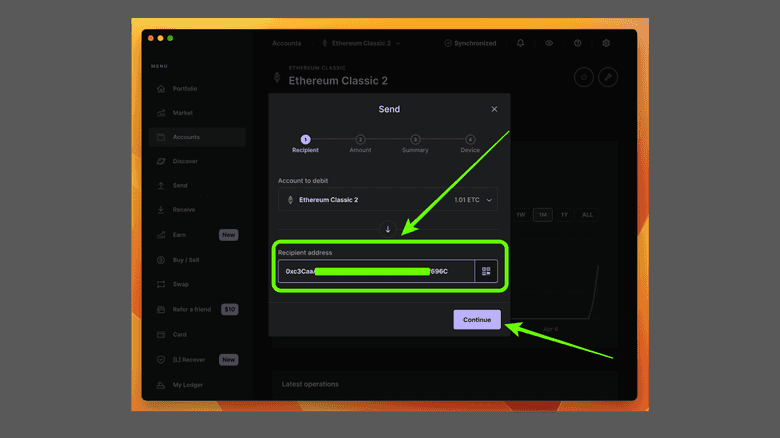
Task: Open Market in the sidebar
Action: [x=182, y=113]
